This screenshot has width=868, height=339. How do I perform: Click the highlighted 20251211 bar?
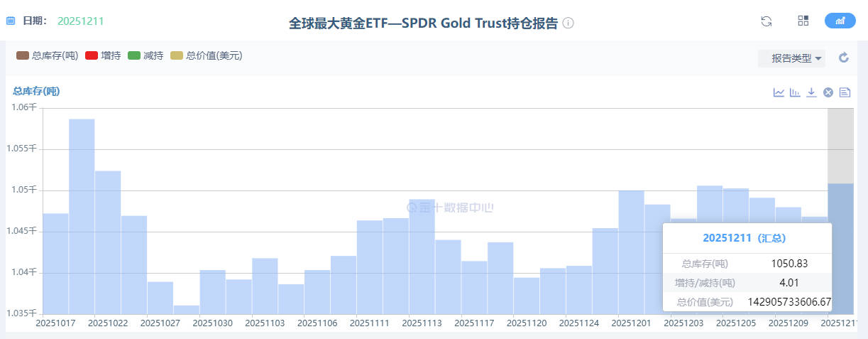tap(841, 249)
